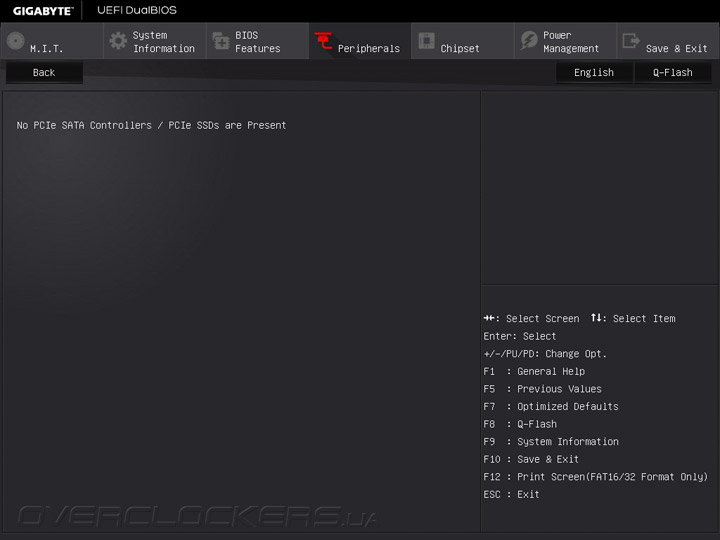Image resolution: width=720 pixels, height=540 pixels.
Task: Click the ESC Exit line
Action: (512, 495)
